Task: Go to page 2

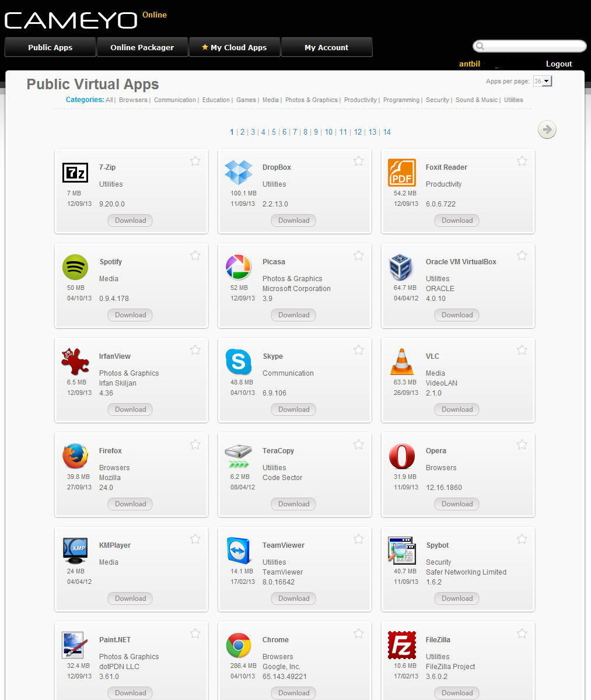Action: pos(242,132)
